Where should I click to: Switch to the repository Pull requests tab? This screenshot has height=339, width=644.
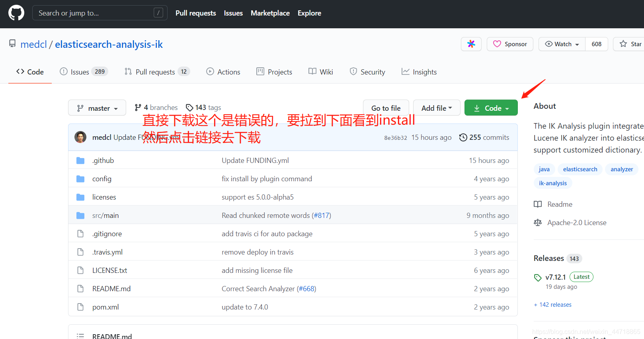(x=157, y=72)
